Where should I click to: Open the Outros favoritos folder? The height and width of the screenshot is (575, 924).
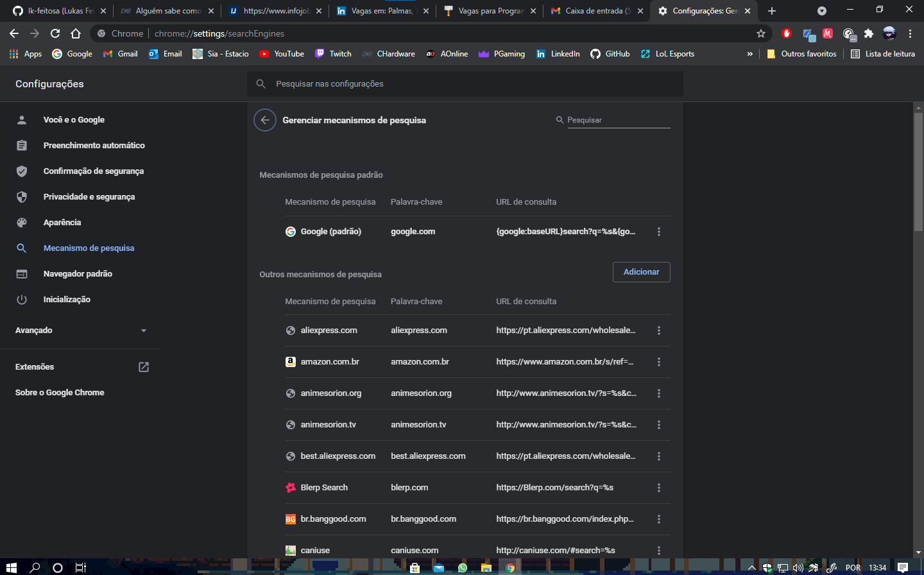pos(802,54)
